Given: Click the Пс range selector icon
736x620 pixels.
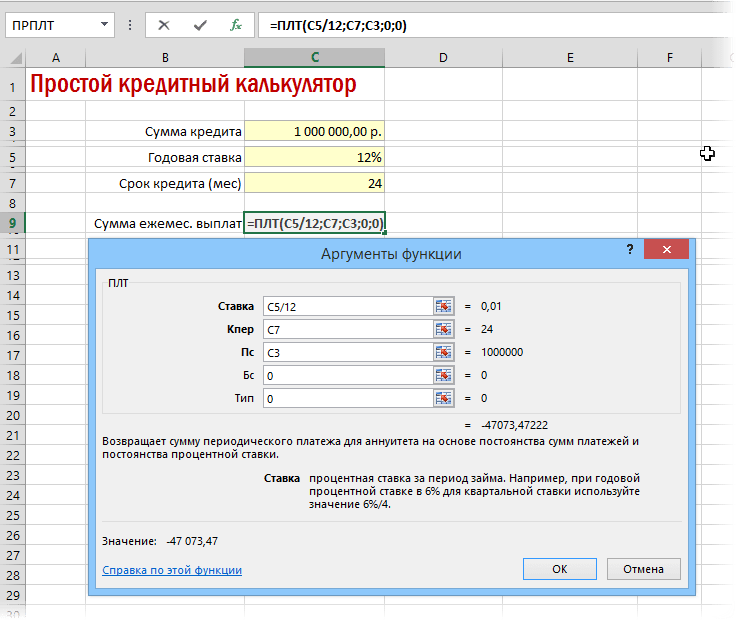Looking at the screenshot, I should [x=443, y=352].
